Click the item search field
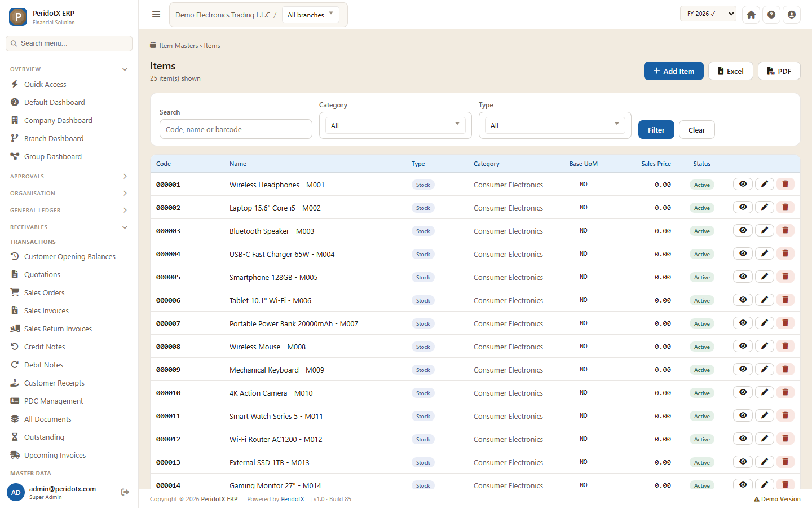This screenshot has height=508, width=812. tap(236, 129)
